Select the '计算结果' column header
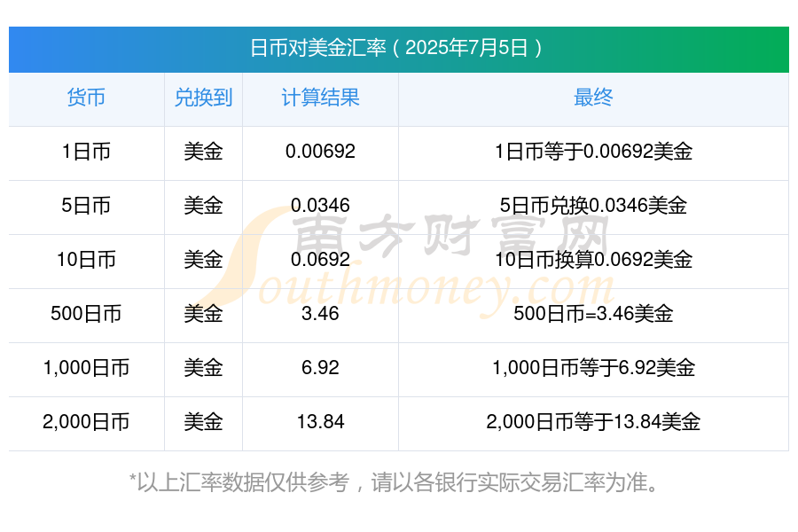This screenshot has height=532, width=798. click(x=320, y=98)
